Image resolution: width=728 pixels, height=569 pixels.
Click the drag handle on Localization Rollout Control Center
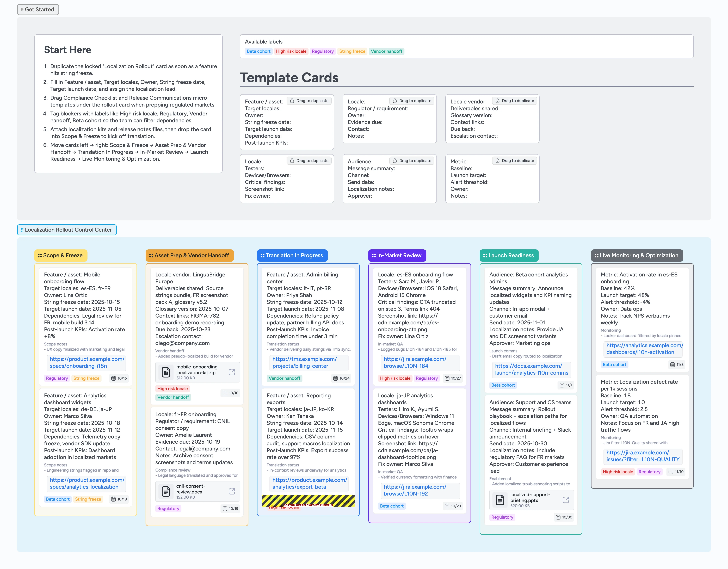[x=22, y=230]
